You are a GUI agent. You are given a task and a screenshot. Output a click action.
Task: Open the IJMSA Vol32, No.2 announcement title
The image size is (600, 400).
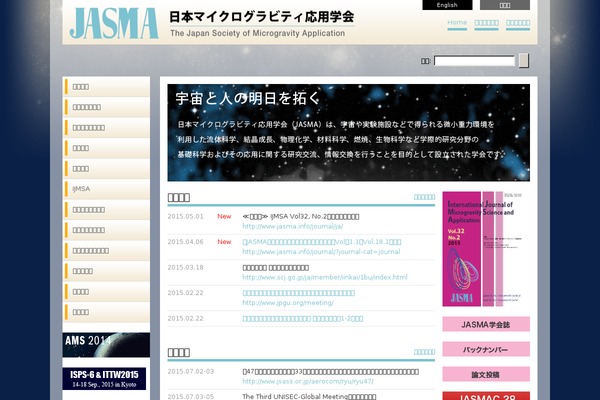[301, 217]
